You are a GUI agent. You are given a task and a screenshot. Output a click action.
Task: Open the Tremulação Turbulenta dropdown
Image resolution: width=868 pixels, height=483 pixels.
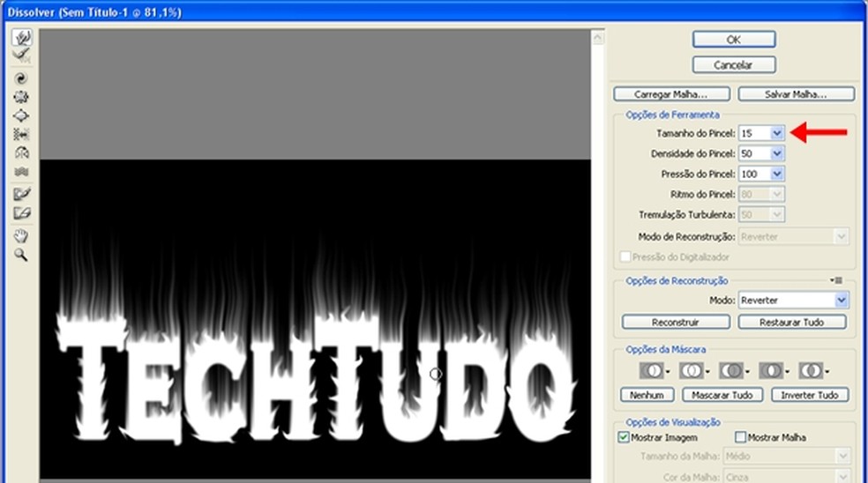coord(761,215)
